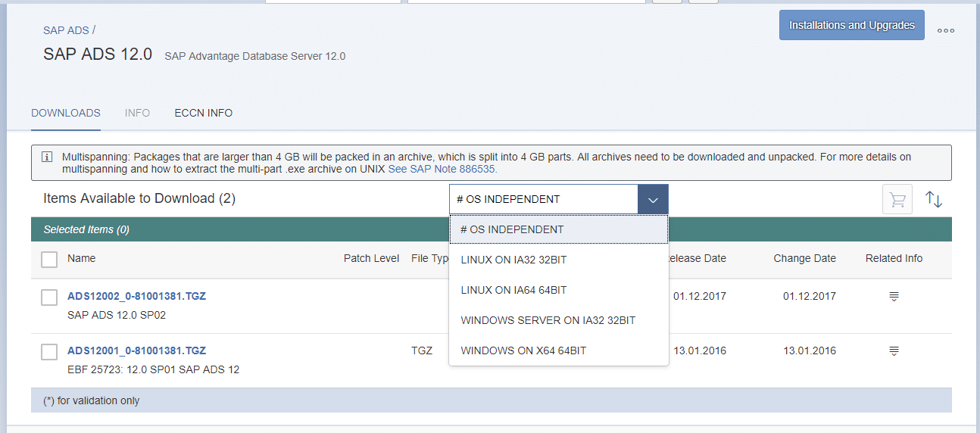The width and height of the screenshot is (980, 433).
Task: Click Items Available to Download (2) heading
Action: 139,198
